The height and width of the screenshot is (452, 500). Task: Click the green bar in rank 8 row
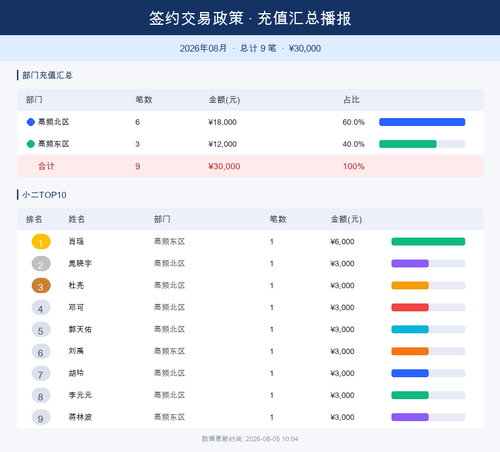coord(410,395)
